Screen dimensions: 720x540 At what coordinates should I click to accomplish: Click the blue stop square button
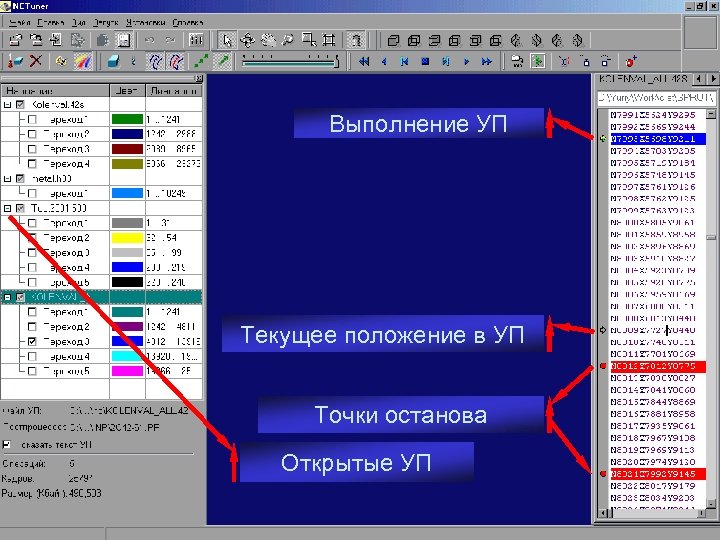click(425, 61)
